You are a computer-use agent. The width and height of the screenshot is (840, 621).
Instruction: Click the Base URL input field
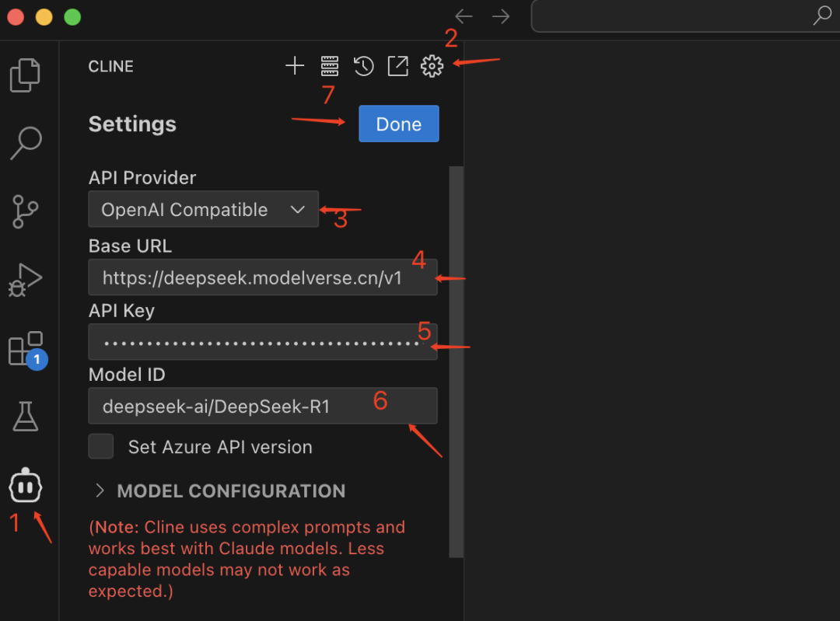point(262,277)
